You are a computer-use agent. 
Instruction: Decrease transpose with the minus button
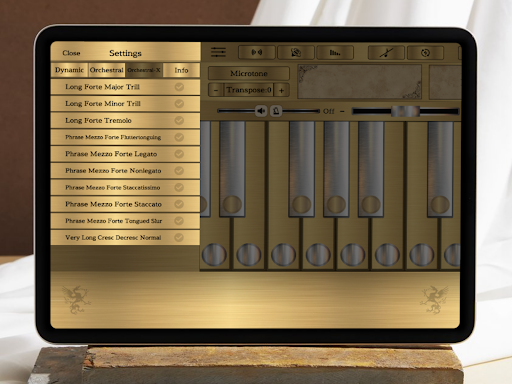point(216,90)
